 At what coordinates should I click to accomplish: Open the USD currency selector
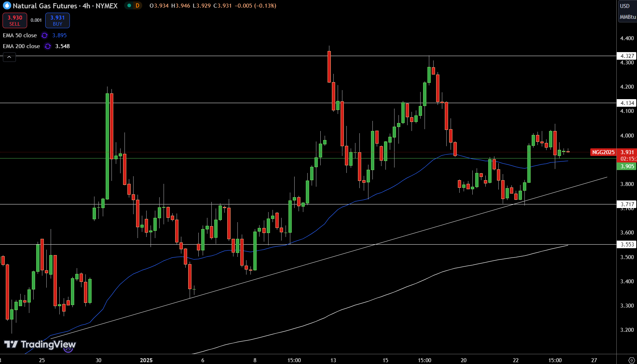625,6
